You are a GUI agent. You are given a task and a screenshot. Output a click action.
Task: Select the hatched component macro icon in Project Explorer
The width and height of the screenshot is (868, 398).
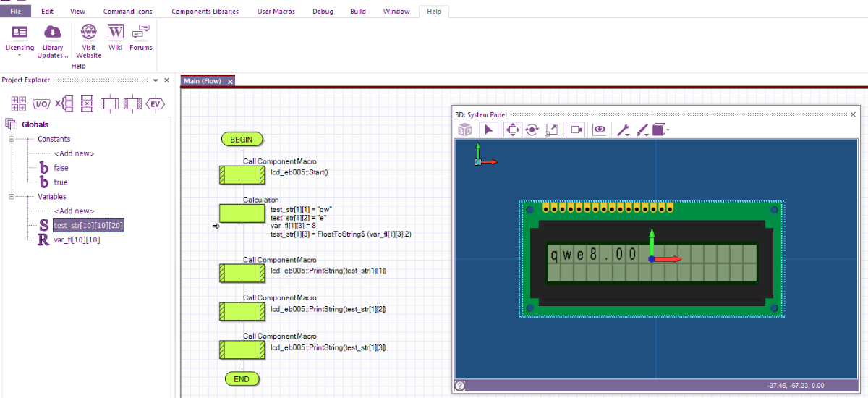pyautogui.click(x=132, y=103)
